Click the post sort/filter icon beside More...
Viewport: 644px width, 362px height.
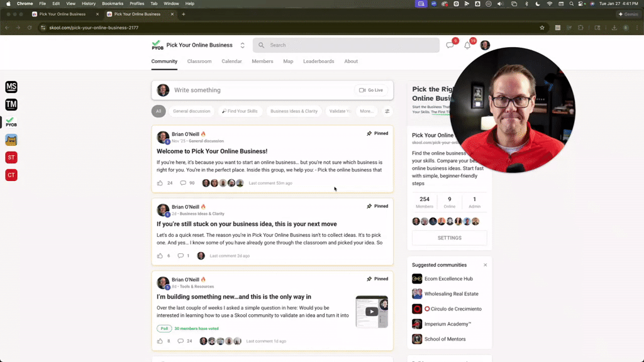tap(387, 111)
